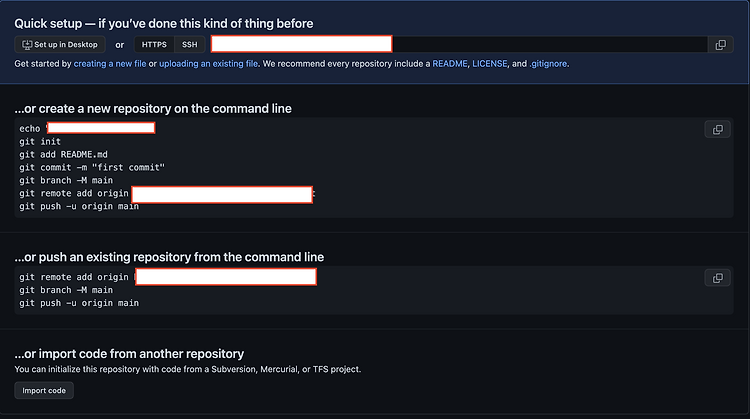Copy the new repository command block
This screenshot has width=750, height=419.
click(x=717, y=129)
